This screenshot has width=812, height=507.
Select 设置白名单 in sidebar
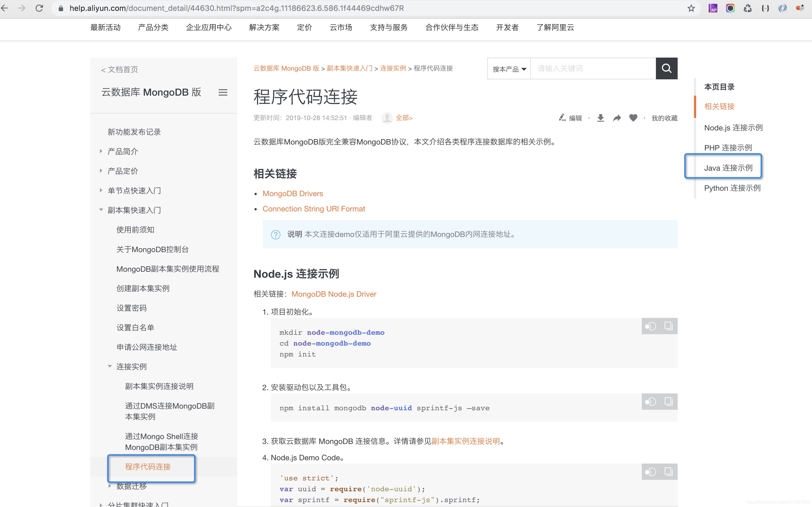point(135,328)
